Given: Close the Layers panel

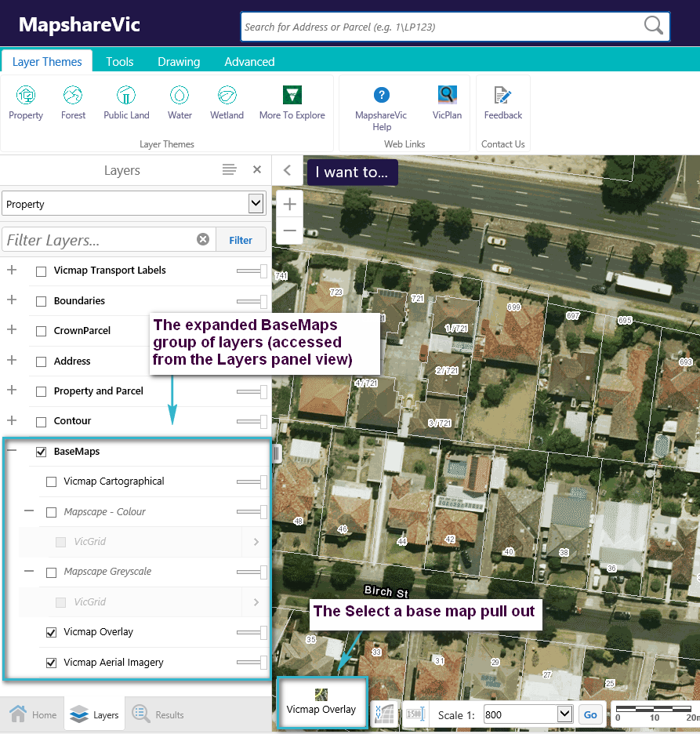Looking at the screenshot, I should point(257,169).
